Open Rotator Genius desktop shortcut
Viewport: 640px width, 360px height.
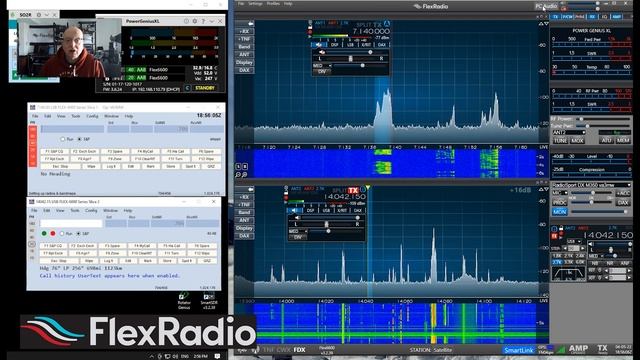click(184, 301)
